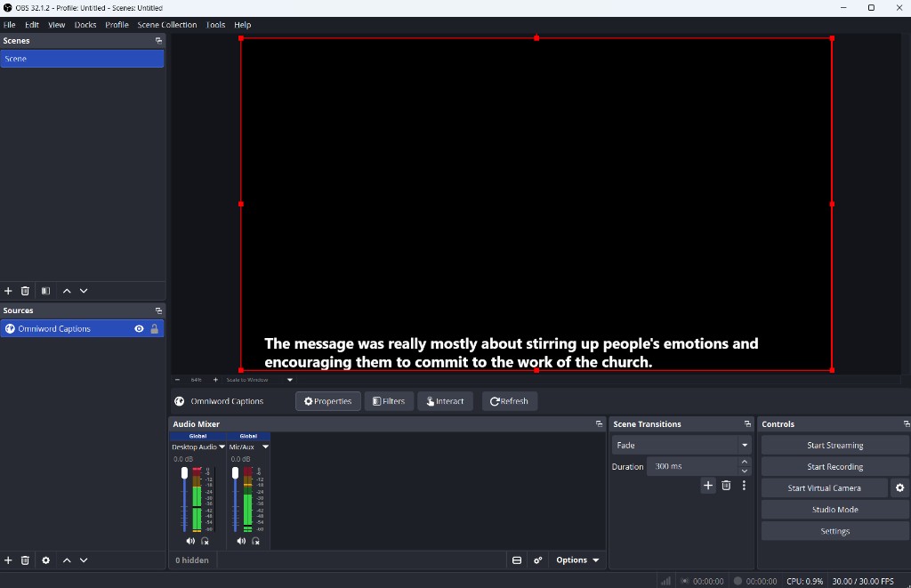Toggle monitoring headphone icon for Desktop Audio
The width and height of the screenshot is (911, 588).
(206, 542)
